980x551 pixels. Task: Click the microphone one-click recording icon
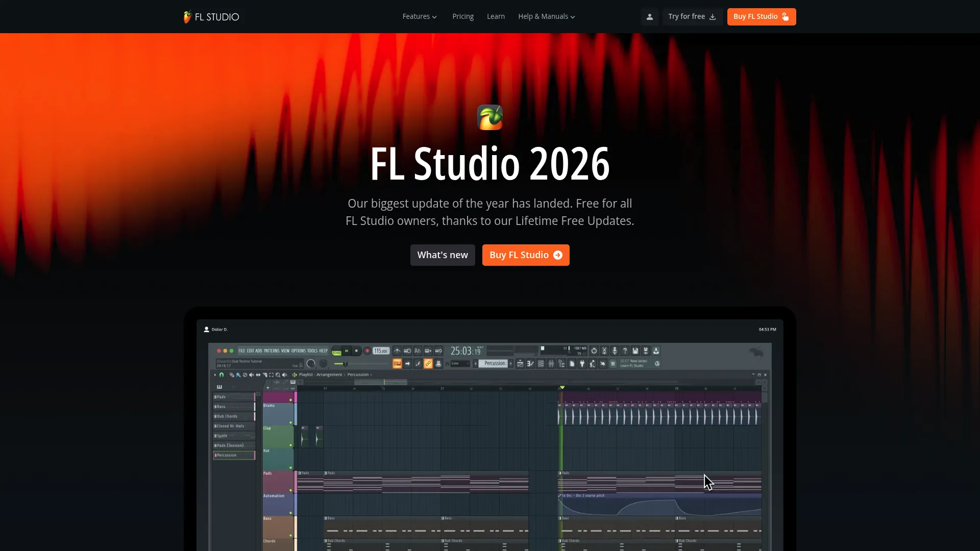[x=615, y=350]
